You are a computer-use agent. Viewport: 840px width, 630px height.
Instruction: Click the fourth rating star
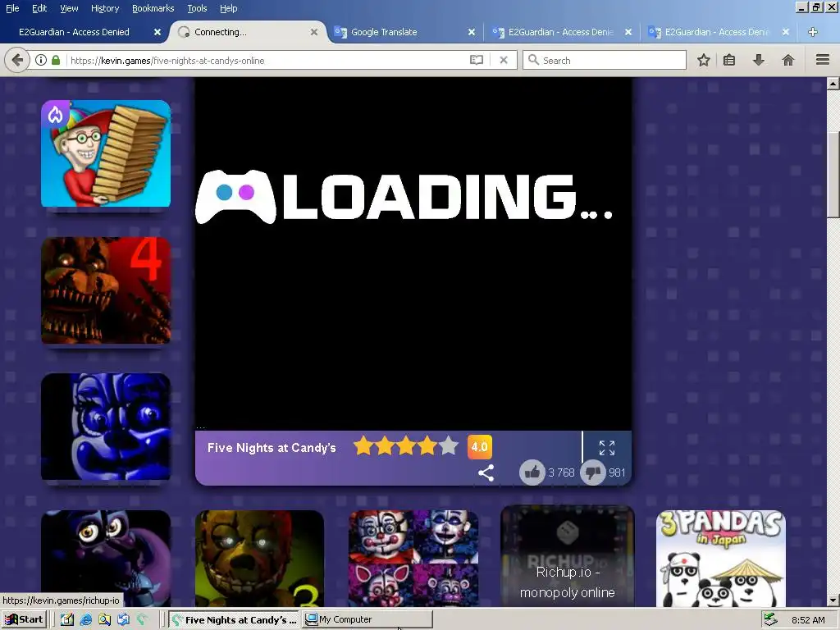(427, 445)
